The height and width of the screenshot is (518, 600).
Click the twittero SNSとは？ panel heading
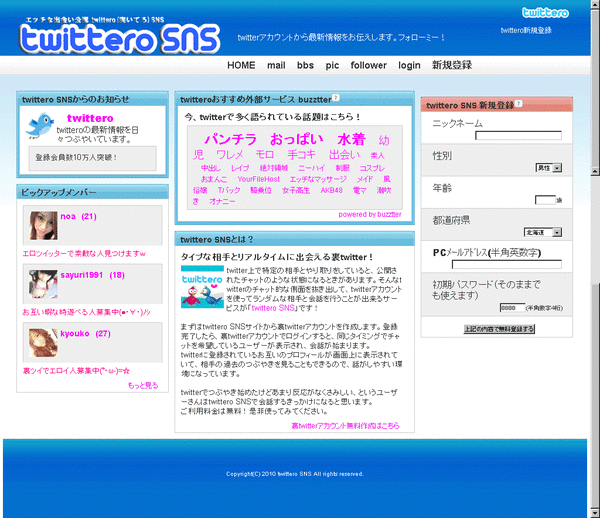217,240
